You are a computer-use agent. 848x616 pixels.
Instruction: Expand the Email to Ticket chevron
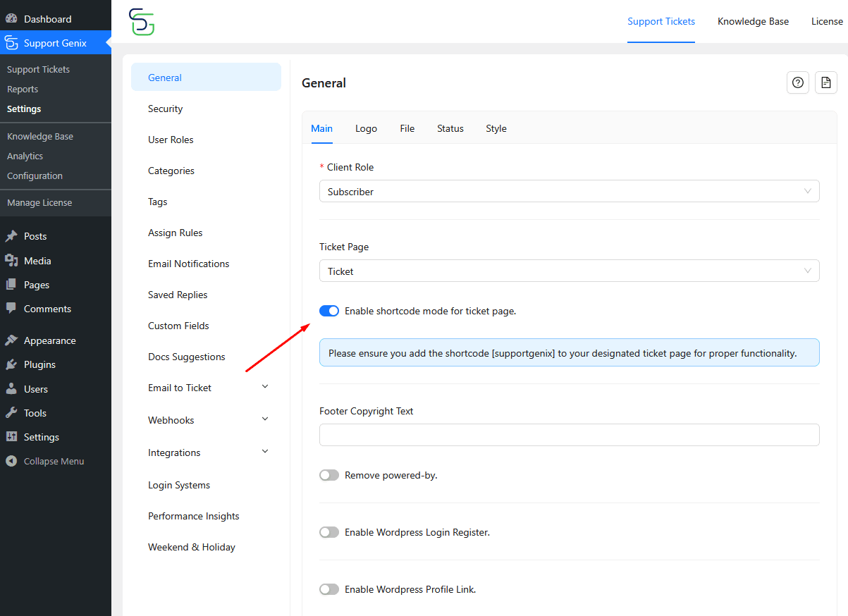pos(265,387)
